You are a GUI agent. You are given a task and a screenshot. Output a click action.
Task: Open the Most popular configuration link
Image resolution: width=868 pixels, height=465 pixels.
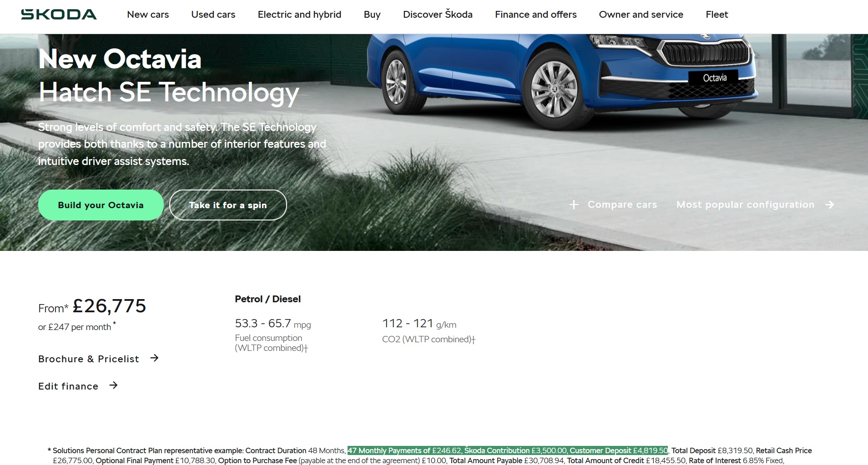click(745, 205)
